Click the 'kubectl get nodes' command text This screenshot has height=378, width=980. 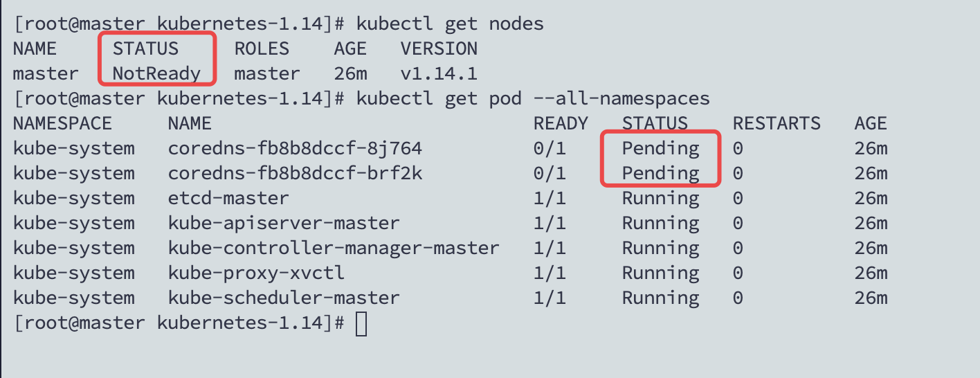(x=450, y=24)
